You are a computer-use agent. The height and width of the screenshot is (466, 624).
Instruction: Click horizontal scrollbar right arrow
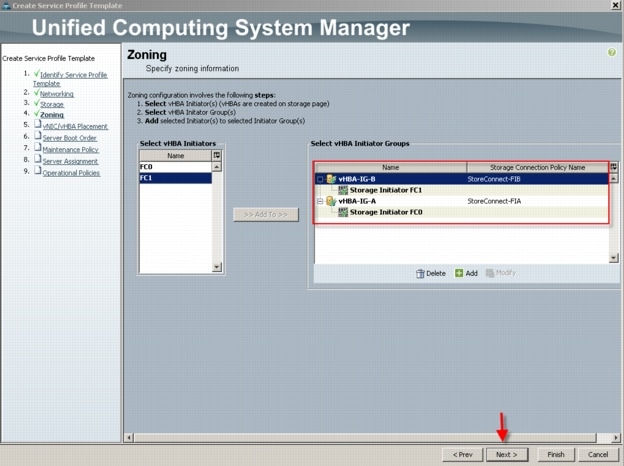616,438
